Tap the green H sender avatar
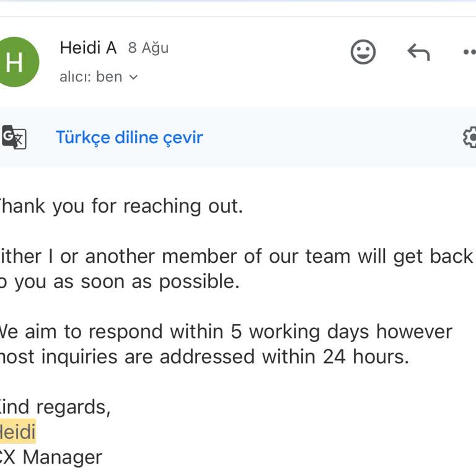Viewport: 476px width, 476px height. [15, 61]
